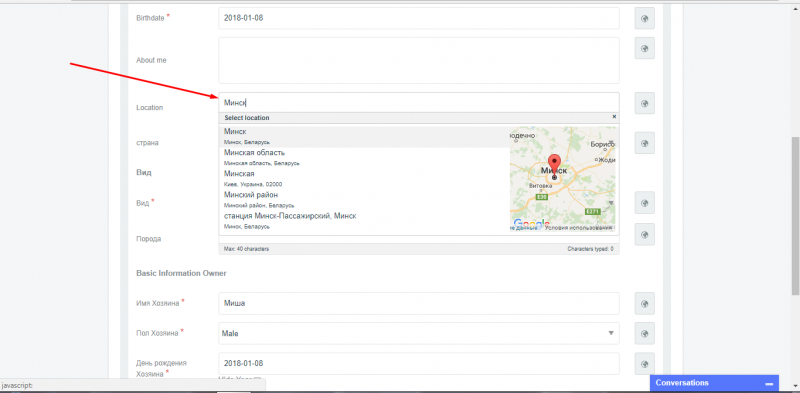Screen dimensions: 800x393
Task: Click the Google logo on the map
Action: [x=531, y=224]
